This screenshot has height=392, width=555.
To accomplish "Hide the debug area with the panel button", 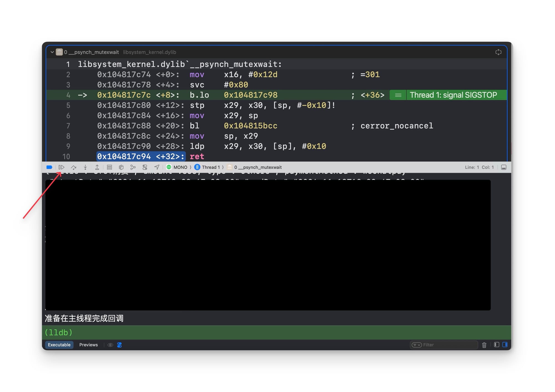I will (x=504, y=167).
